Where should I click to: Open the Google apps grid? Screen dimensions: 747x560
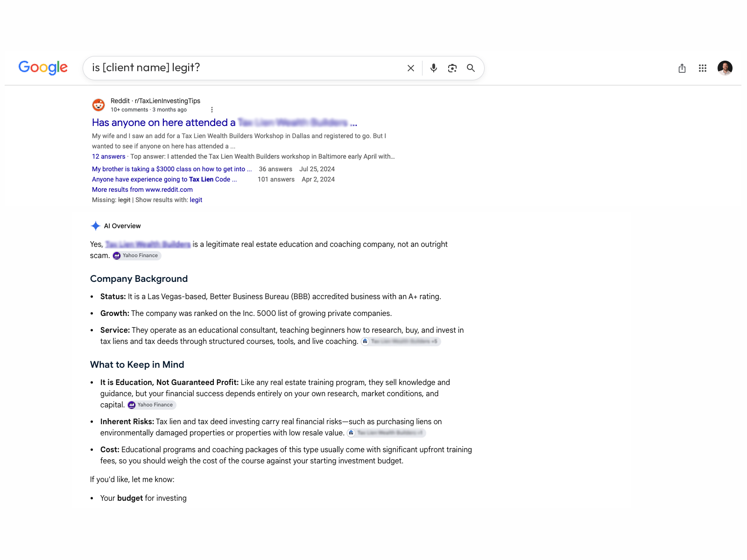tap(703, 68)
